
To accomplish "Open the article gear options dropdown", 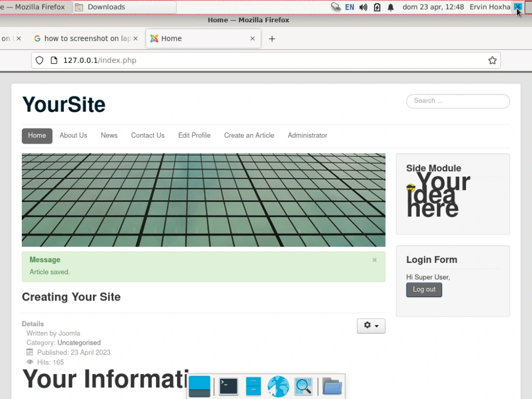I will pos(371,326).
